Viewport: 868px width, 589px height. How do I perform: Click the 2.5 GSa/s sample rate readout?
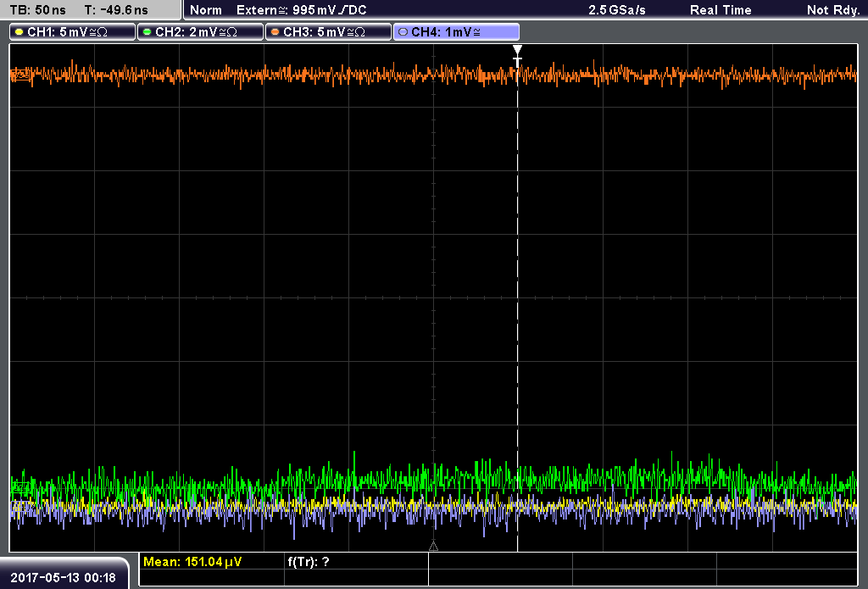(x=617, y=10)
